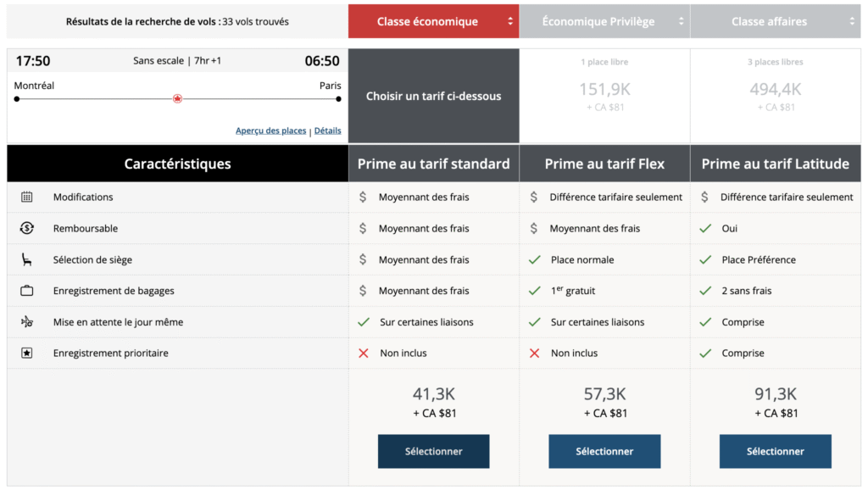The width and height of the screenshot is (868, 490).
Task: Open the Aperçu des places link
Action: click(270, 131)
